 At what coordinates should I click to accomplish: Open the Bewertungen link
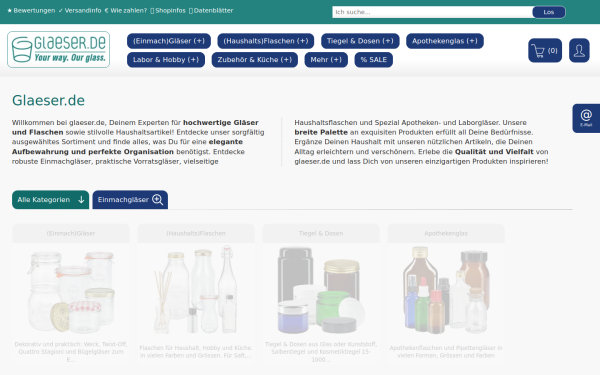tap(31, 11)
